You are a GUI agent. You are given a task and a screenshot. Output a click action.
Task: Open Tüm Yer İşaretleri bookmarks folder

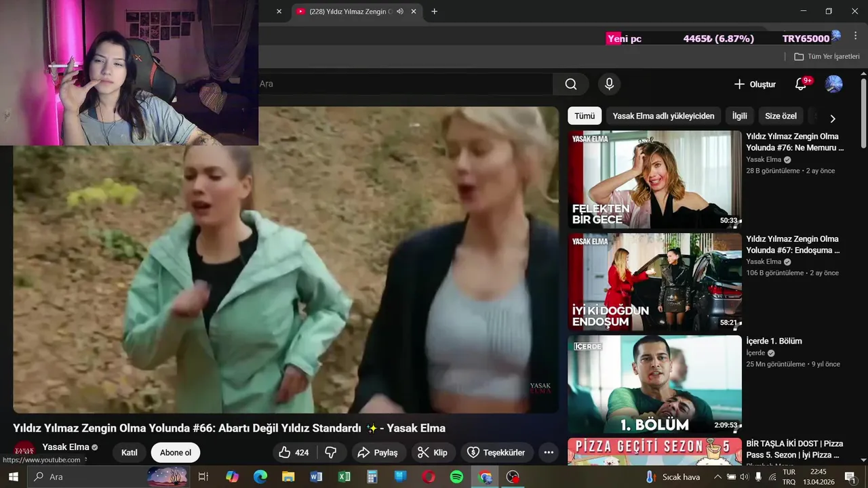(x=827, y=56)
